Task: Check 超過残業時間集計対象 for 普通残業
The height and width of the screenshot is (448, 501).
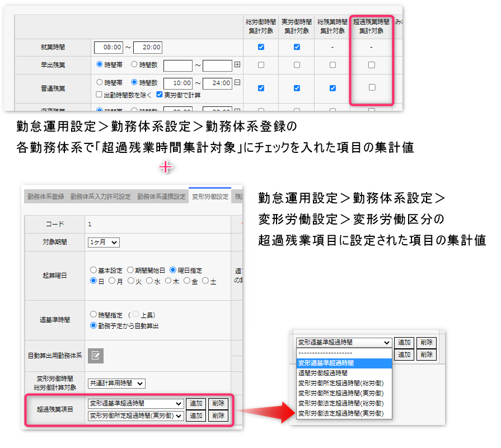Action: point(372,87)
